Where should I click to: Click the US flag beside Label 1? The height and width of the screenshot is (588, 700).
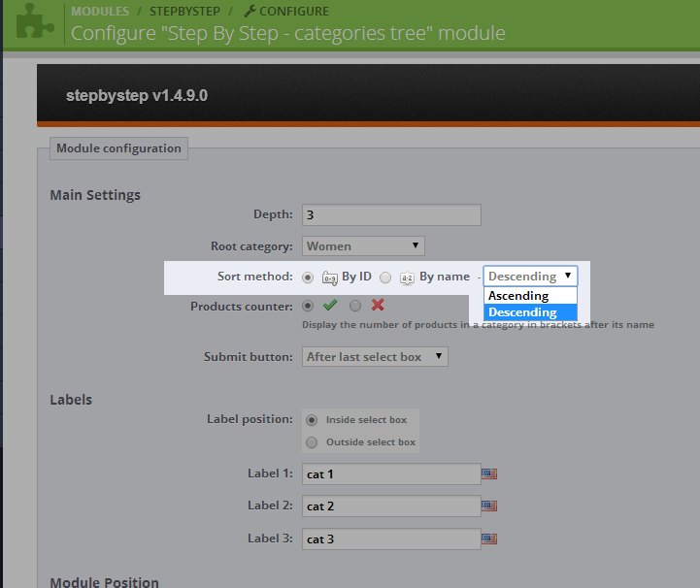click(x=489, y=474)
